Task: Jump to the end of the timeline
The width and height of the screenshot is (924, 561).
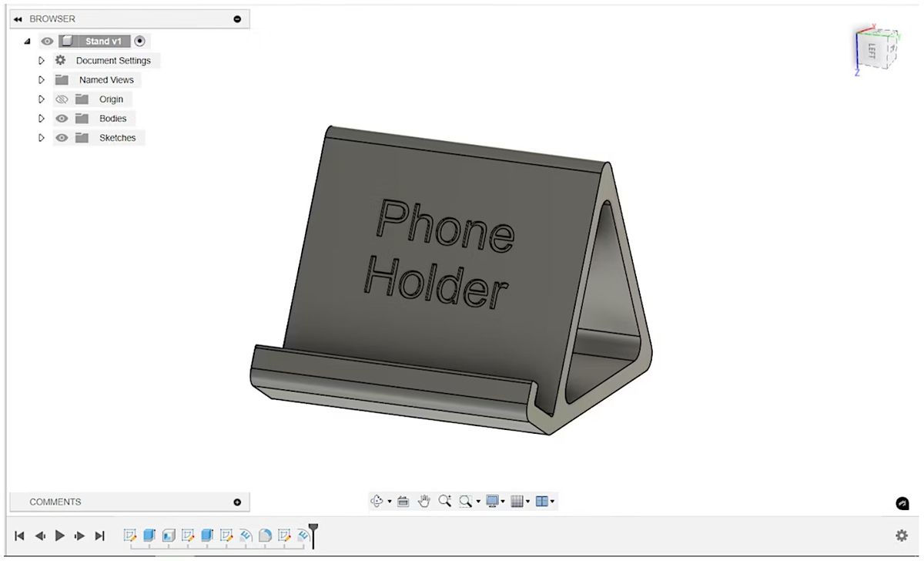Action: tap(99, 535)
